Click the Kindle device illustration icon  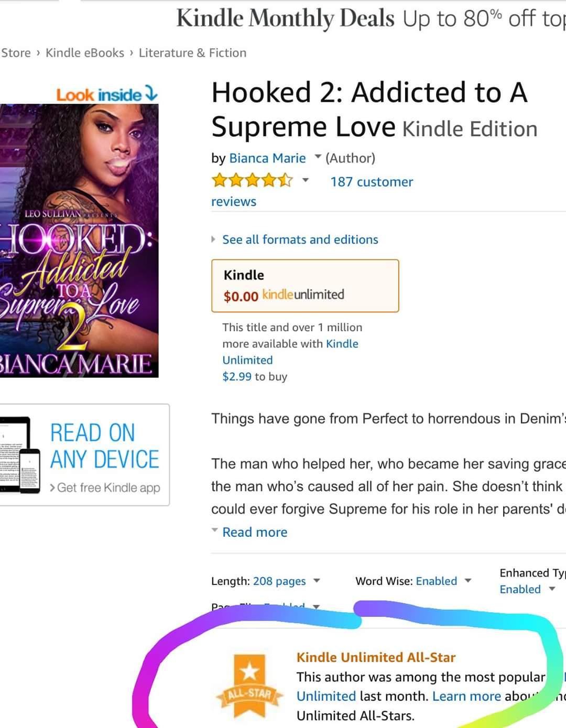20,455
